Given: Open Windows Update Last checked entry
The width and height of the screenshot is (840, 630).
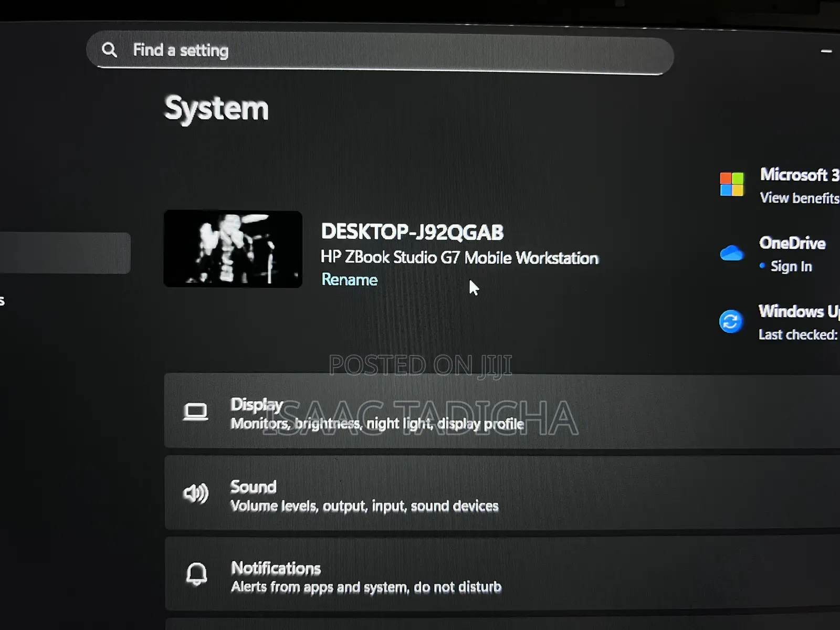Looking at the screenshot, I should coord(799,334).
